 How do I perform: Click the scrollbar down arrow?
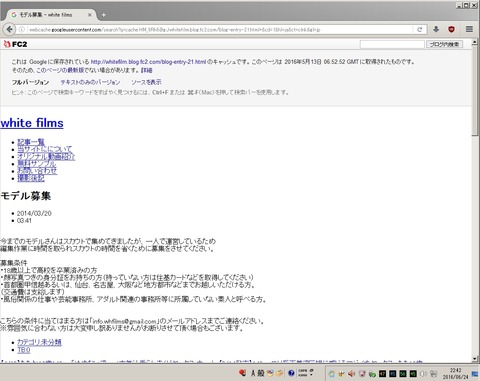coord(474,359)
